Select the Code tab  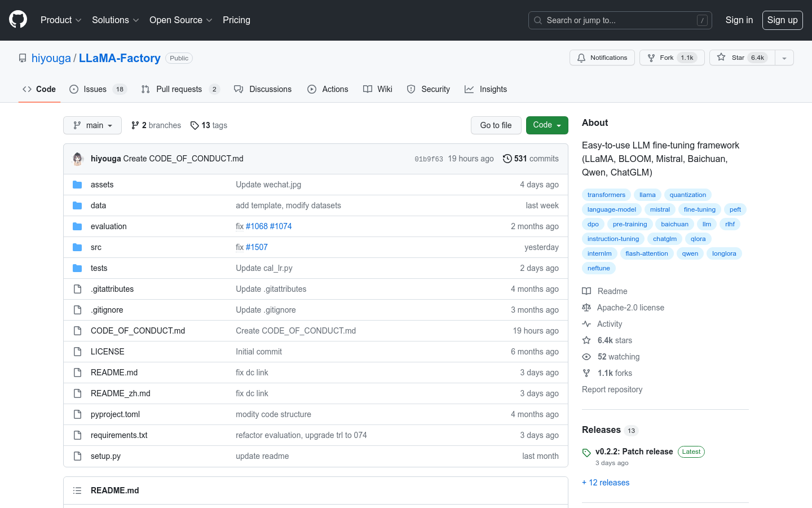click(x=39, y=89)
